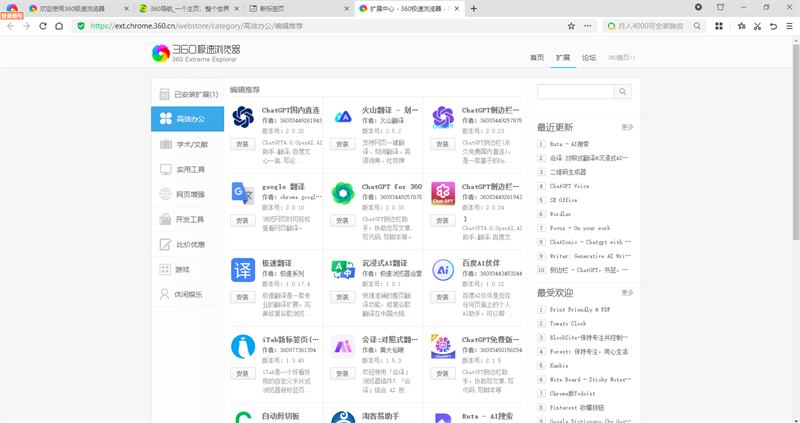Click the google 翻译 extension icon
The width and height of the screenshot is (800, 423).
243,193
